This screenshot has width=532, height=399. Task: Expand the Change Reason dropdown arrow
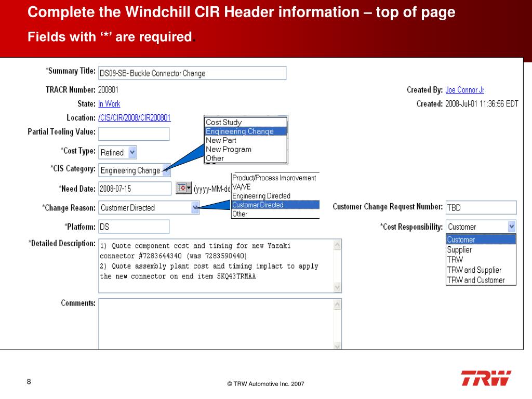pyautogui.click(x=195, y=208)
